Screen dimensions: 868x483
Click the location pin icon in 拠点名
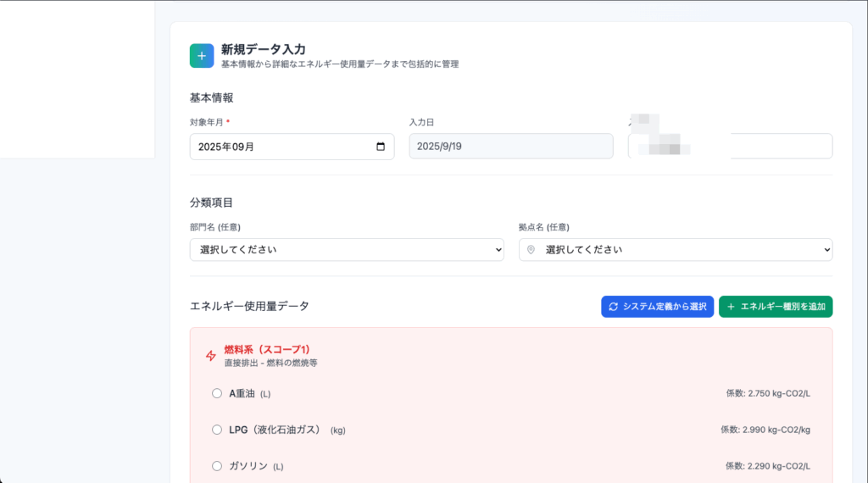click(x=531, y=250)
